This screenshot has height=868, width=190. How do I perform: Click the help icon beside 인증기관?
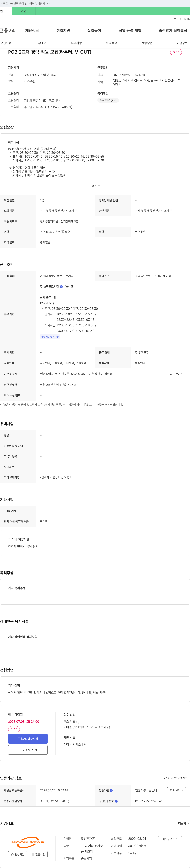[111, 790]
